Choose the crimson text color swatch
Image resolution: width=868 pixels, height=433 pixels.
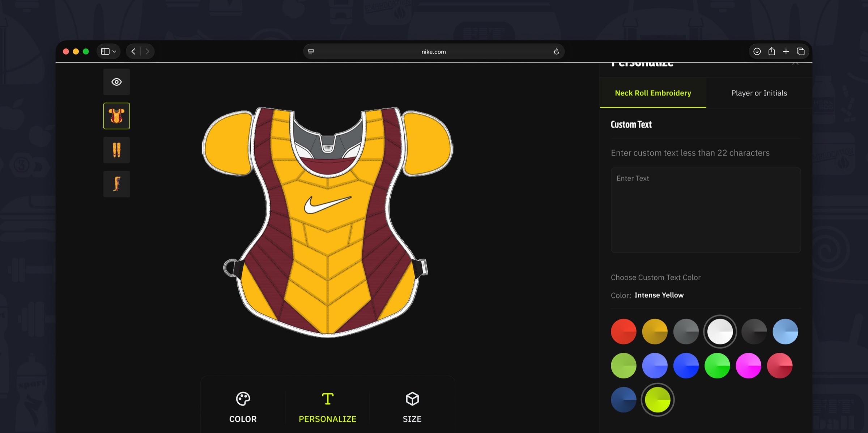[780, 366]
